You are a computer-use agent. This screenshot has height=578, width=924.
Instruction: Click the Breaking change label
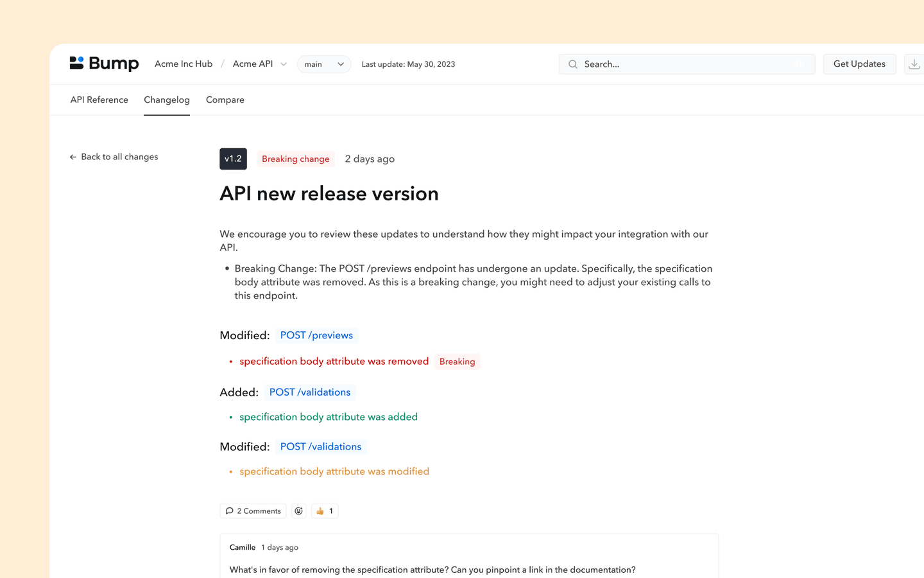(x=296, y=159)
